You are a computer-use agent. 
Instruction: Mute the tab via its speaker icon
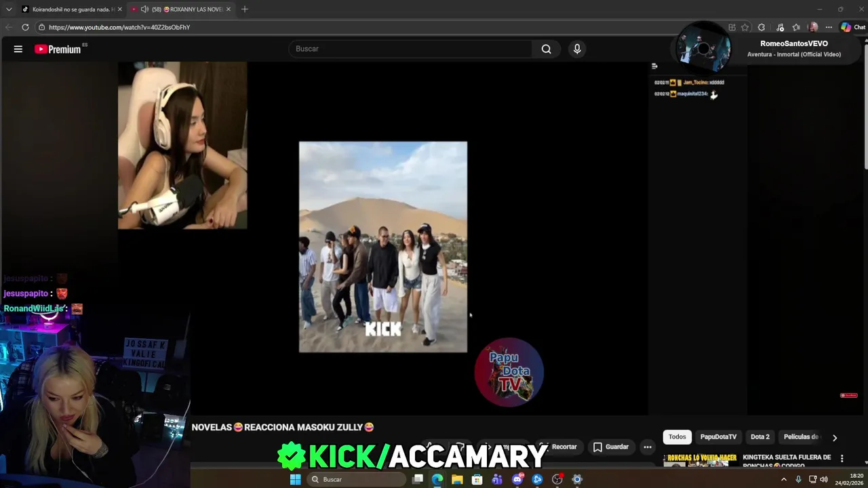pyautogui.click(x=144, y=9)
